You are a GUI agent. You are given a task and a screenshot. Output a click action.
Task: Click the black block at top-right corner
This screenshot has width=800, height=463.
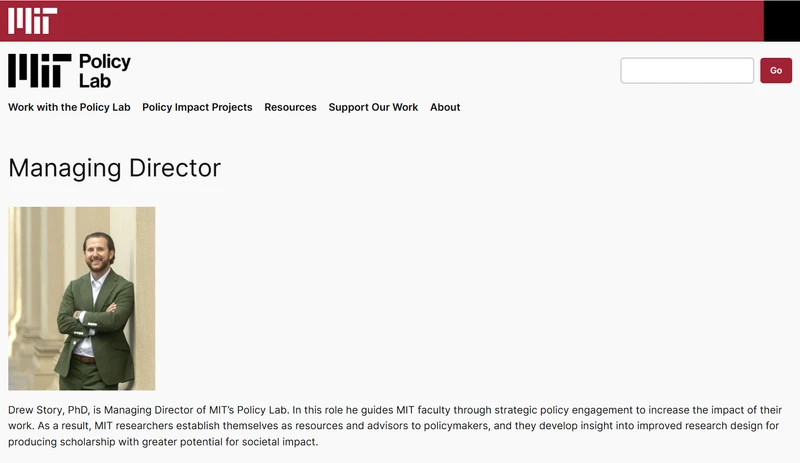(x=781, y=20)
